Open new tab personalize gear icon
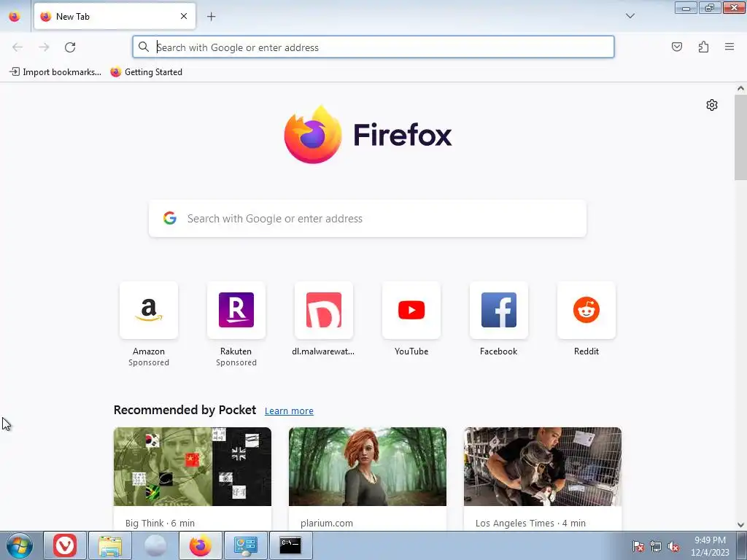 712,105
